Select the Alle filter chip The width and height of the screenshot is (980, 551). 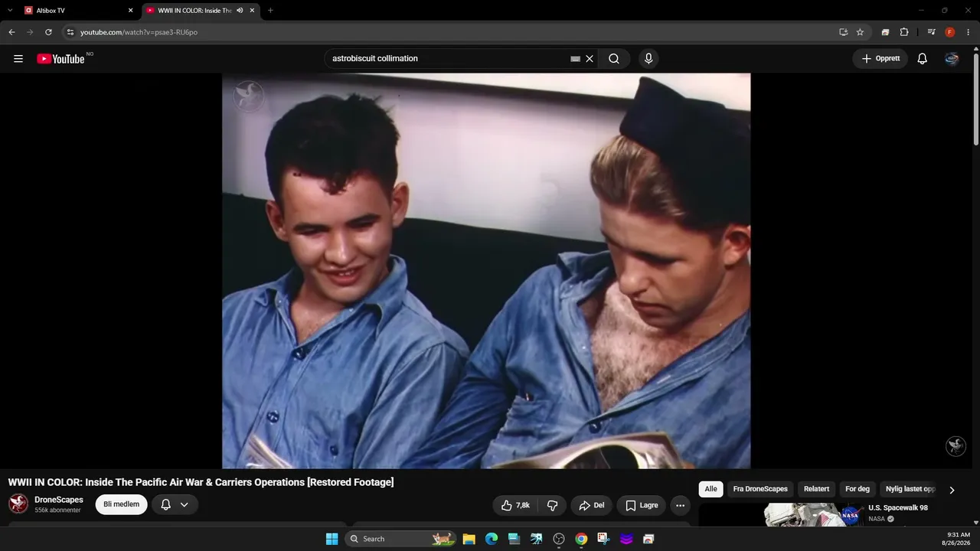tap(711, 489)
